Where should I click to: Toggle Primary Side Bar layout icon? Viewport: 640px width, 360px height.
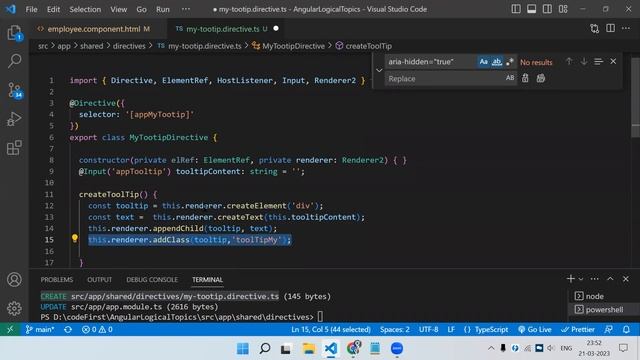[516, 9]
